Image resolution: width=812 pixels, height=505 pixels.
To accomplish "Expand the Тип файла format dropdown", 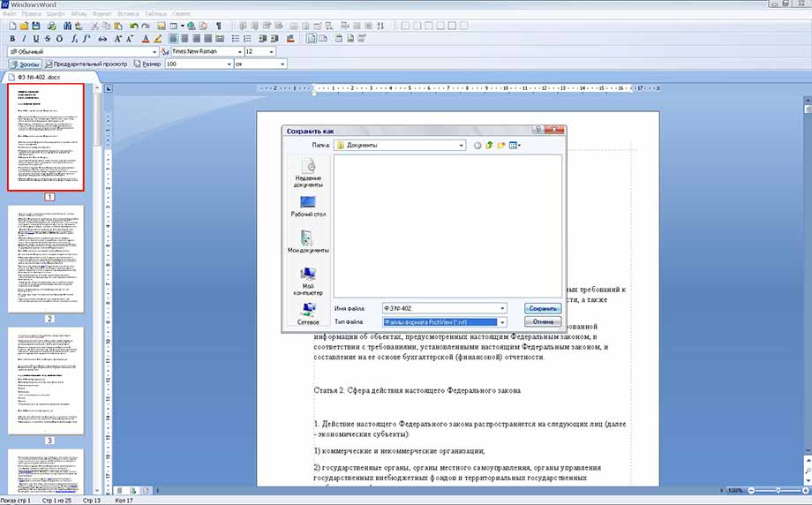I will coord(502,322).
